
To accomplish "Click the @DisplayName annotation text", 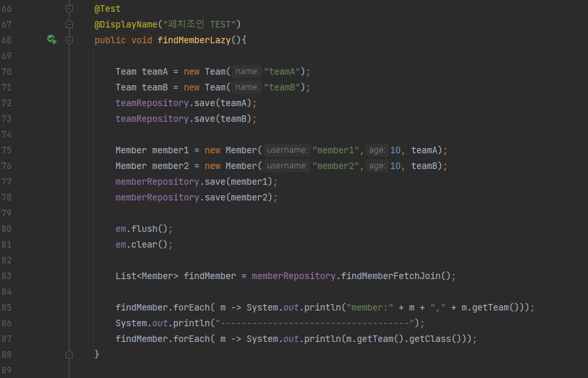I will (x=126, y=24).
